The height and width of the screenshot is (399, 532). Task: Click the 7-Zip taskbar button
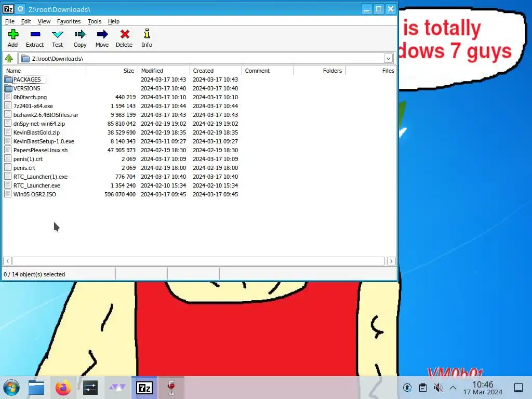coord(144,388)
